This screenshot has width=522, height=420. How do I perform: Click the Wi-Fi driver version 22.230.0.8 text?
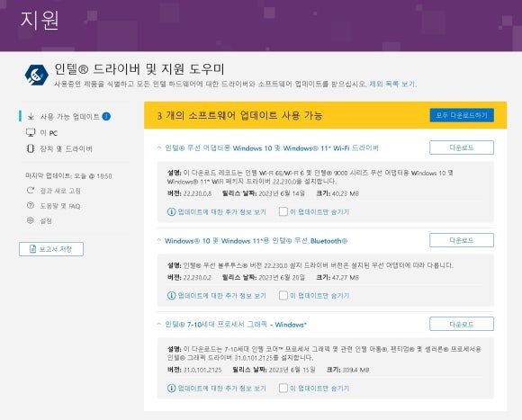(197, 193)
